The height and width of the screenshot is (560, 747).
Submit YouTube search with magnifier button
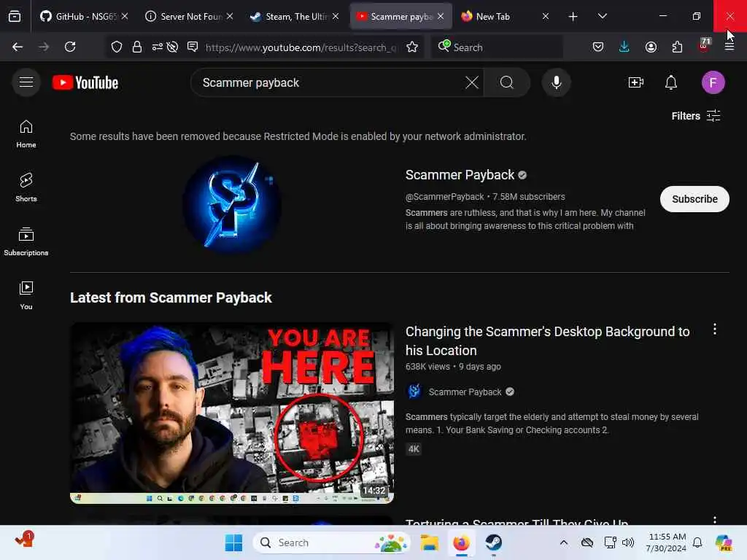(507, 82)
